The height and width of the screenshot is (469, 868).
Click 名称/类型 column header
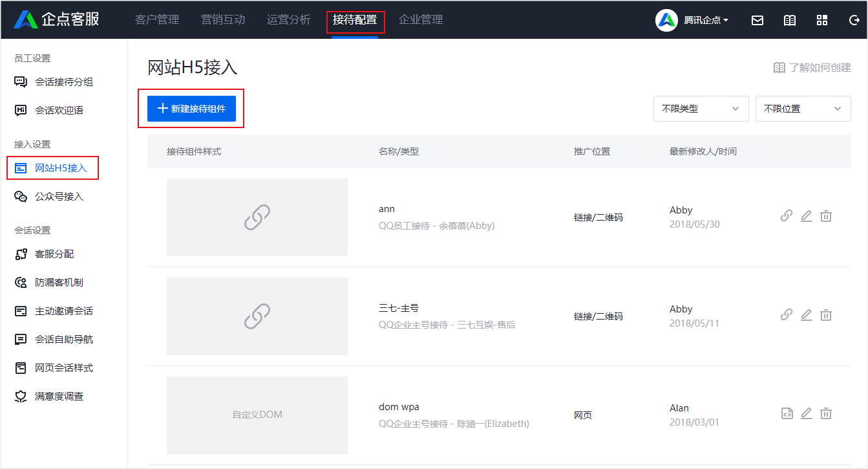[x=399, y=151]
